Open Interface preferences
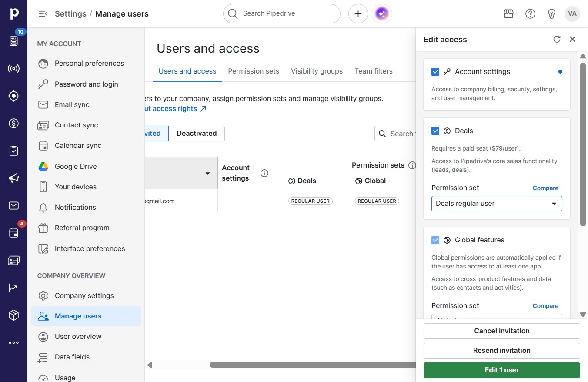 pos(86,249)
